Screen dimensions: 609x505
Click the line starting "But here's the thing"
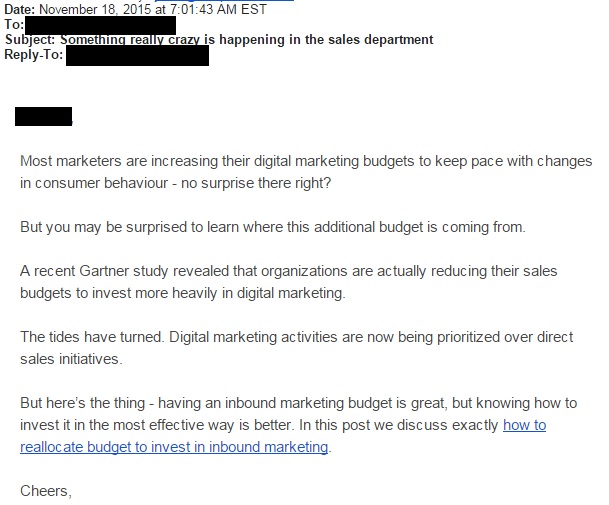pyautogui.click(x=298, y=403)
